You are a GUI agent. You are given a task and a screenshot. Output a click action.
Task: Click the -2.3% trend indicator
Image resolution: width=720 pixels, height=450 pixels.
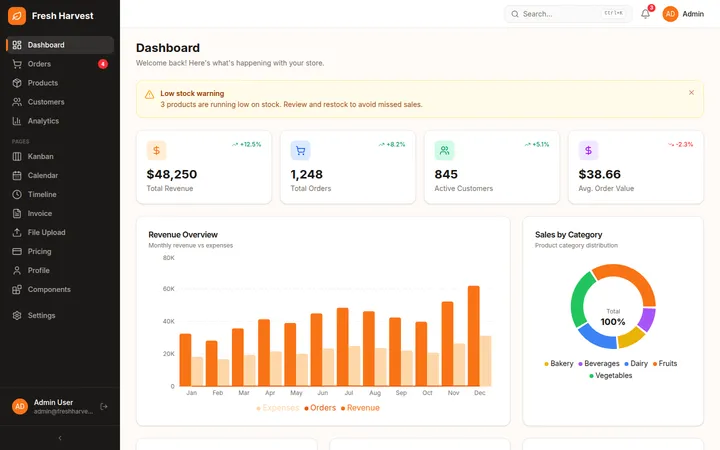(x=681, y=144)
